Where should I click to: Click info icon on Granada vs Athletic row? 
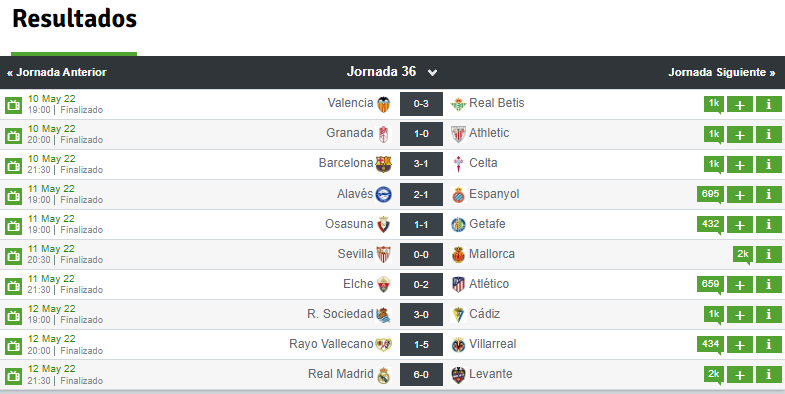[768, 134]
